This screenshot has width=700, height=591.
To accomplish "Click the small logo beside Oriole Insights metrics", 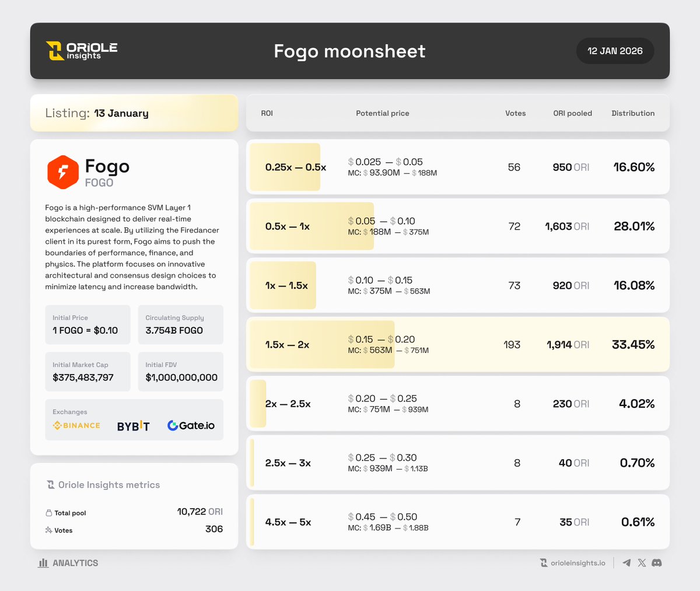I will [x=51, y=485].
